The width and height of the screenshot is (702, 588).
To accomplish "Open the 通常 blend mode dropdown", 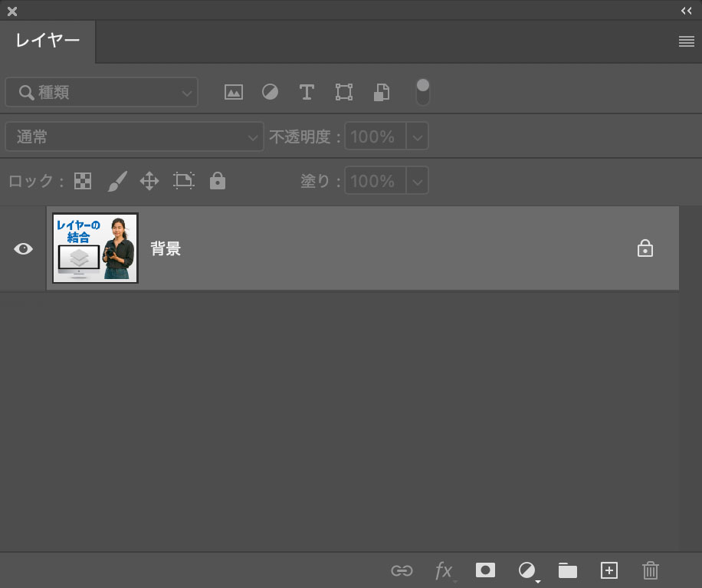I will (x=134, y=136).
